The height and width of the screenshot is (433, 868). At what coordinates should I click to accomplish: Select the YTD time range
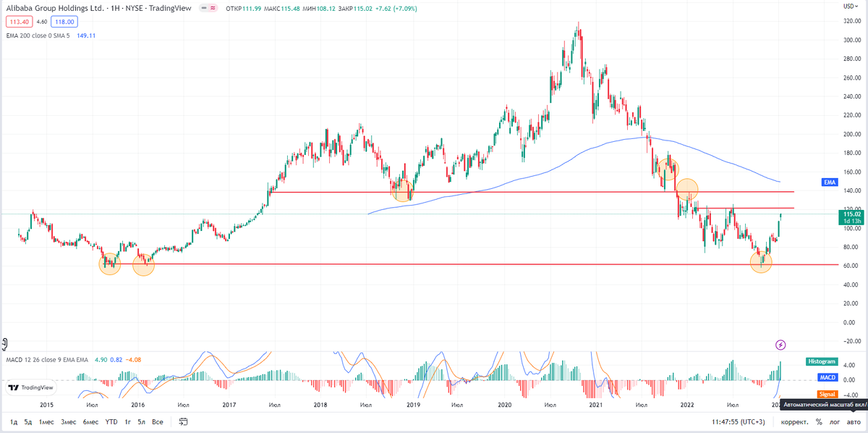pyautogui.click(x=111, y=421)
